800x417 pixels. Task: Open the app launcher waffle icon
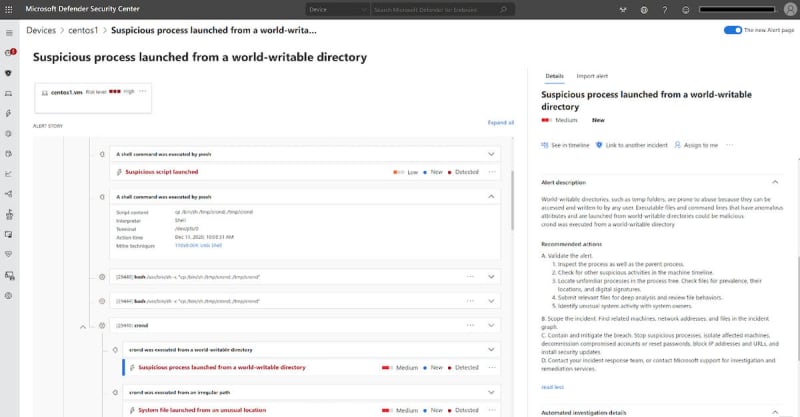point(9,9)
